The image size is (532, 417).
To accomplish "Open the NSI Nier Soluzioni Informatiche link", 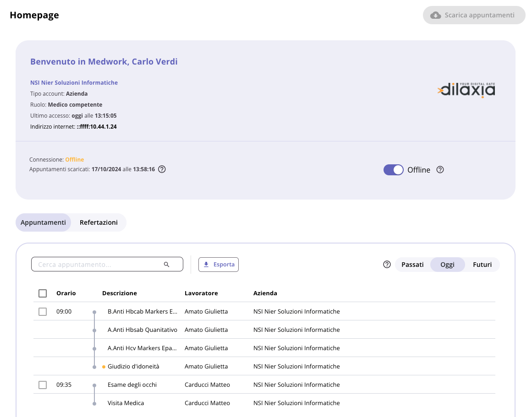I will [74, 82].
